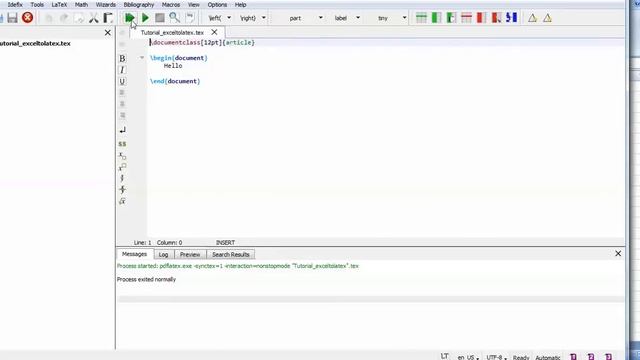Open the Math menu

[x=81, y=4]
